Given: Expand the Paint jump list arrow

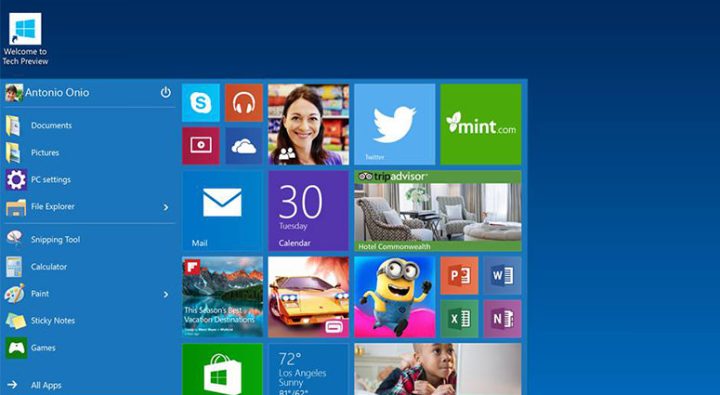Looking at the screenshot, I should pyautogui.click(x=166, y=294).
